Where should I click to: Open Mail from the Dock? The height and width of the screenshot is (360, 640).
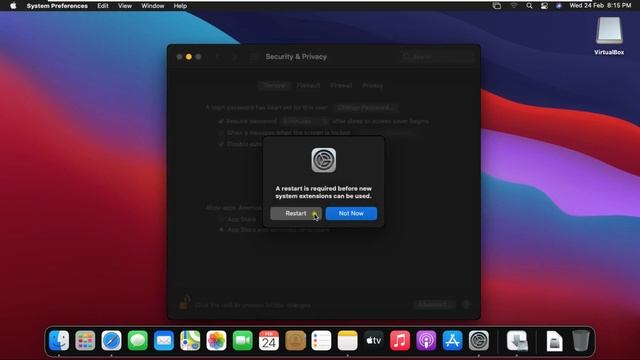[x=164, y=340]
